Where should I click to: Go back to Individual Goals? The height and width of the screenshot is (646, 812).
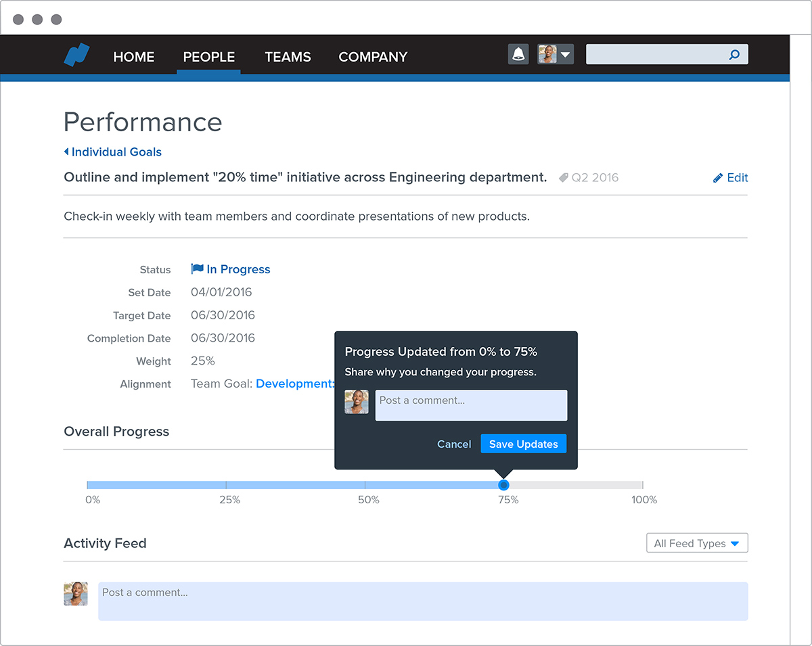113,152
